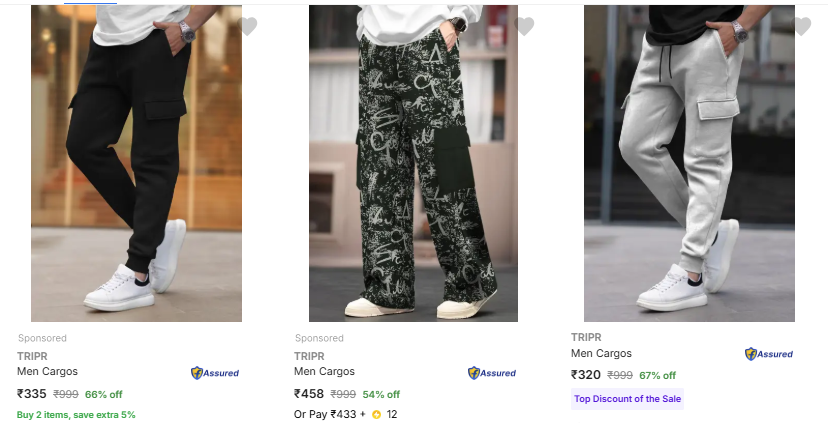Click the SuperCoin icon next to 12
This screenshot has width=828, height=423.
click(376, 415)
